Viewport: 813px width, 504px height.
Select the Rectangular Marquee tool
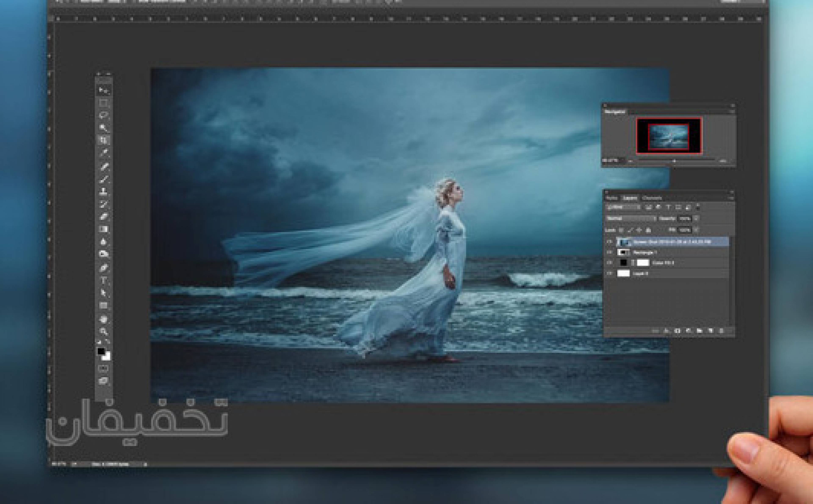104,103
